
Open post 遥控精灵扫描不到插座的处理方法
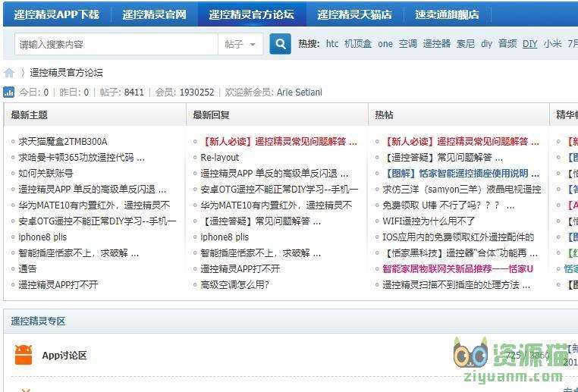457,284
